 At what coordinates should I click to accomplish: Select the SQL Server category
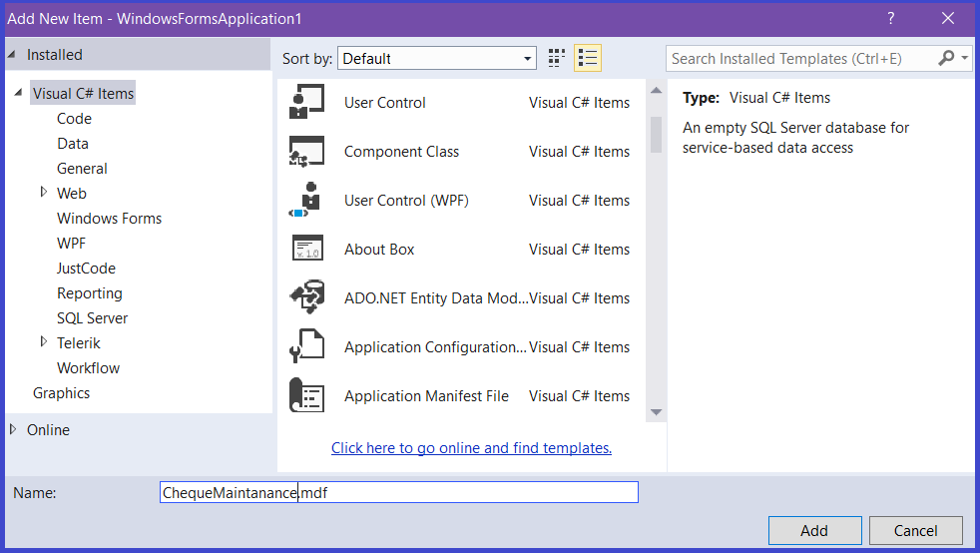tap(93, 318)
